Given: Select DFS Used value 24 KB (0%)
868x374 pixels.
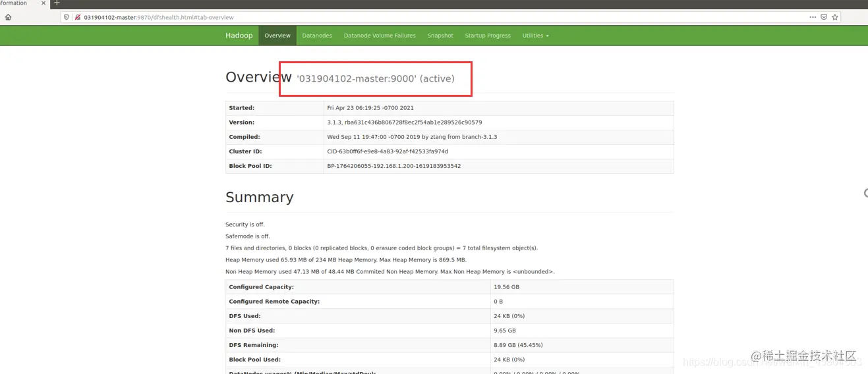Looking at the screenshot, I should [x=509, y=316].
